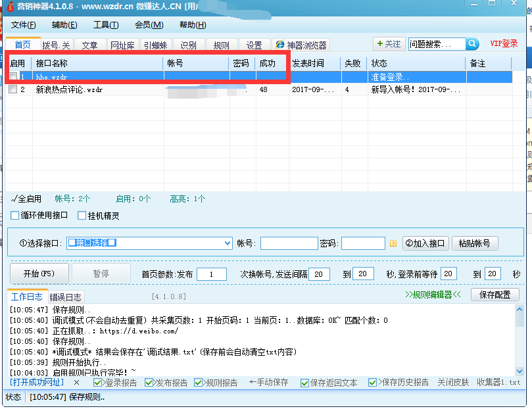Switch to the 网址库 tab
The height and width of the screenshot is (409, 532).
tap(122, 45)
